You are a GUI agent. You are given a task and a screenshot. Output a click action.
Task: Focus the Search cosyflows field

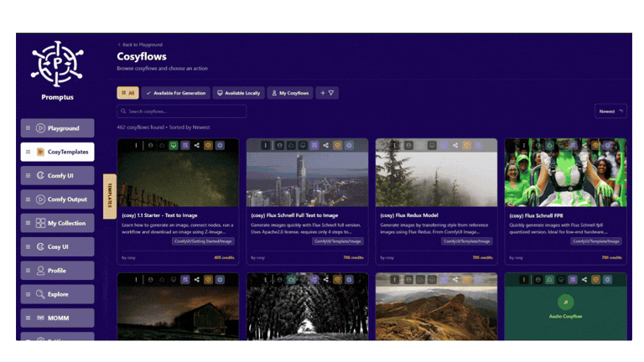[x=181, y=111]
